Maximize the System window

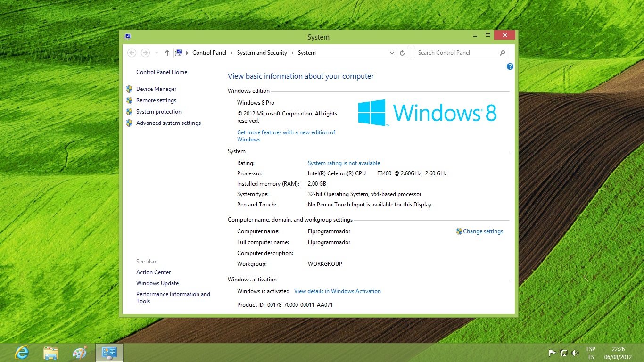coord(488,35)
